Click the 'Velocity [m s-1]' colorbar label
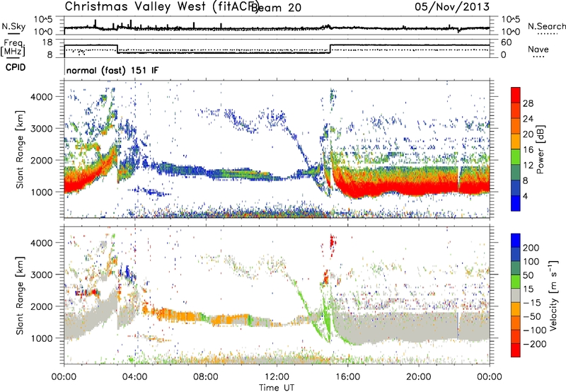The image size is (566, 392). click(554, 295)
